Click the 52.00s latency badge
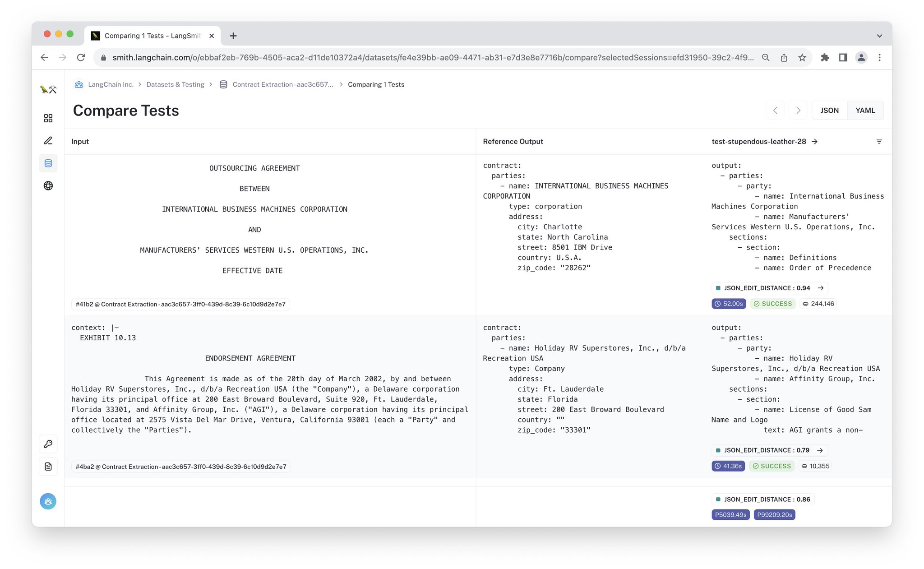This screenshot has height=569, width=924. (729, 304)
